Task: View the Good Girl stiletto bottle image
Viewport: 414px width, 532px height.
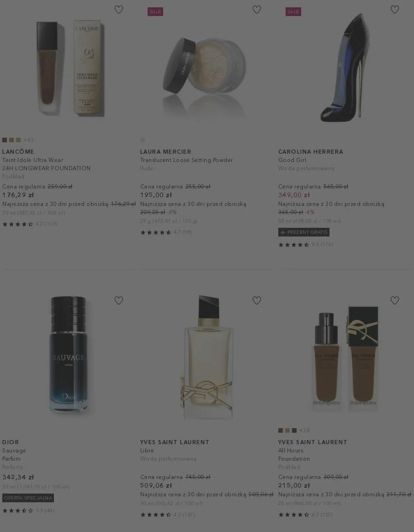Action: click(x=344, y=68)
